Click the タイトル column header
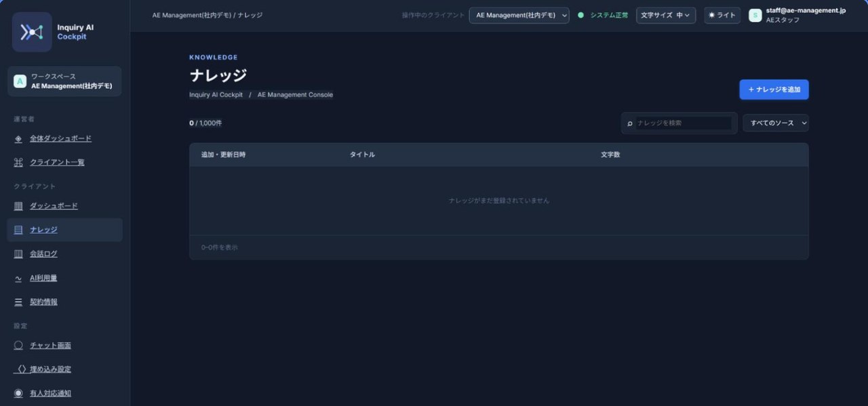Viewport: 868px width, 406px height. click(362, 155)
